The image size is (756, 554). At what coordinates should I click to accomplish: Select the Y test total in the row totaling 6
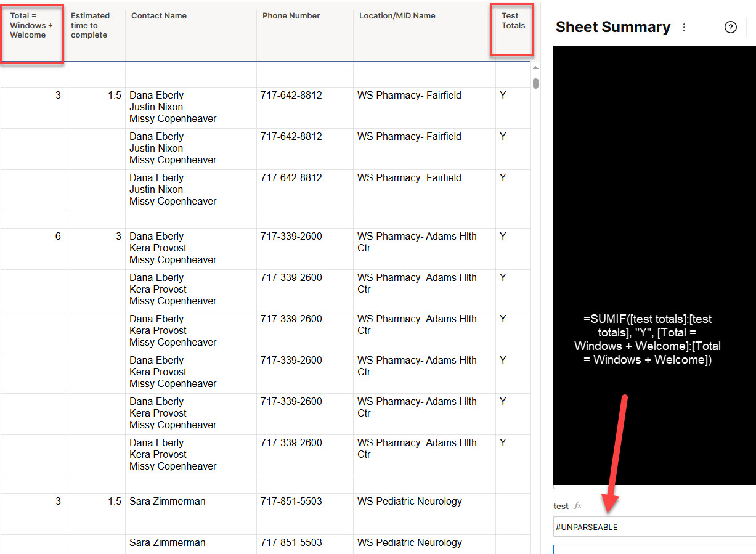tap(513, 249)
